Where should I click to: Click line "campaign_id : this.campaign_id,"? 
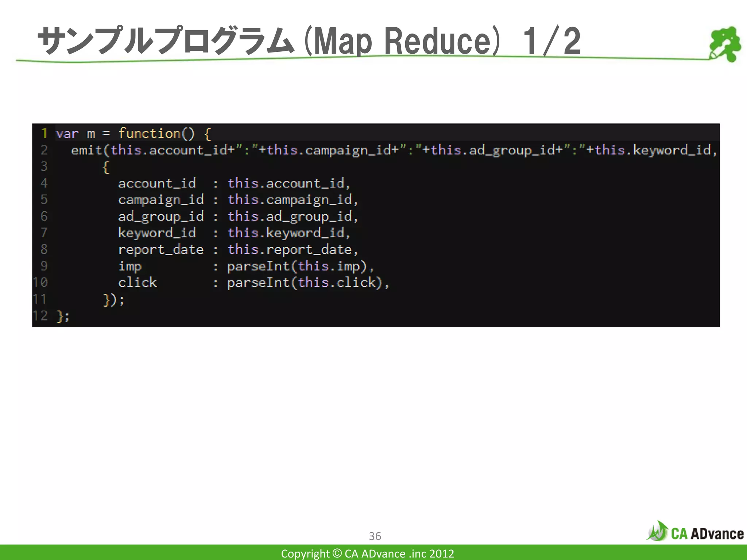(239, 200)
